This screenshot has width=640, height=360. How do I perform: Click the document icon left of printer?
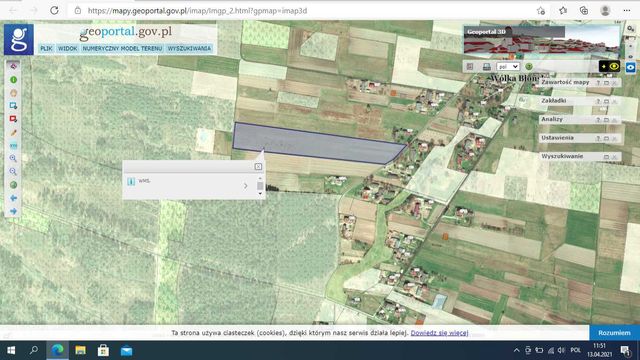click(x=470, y=67)
